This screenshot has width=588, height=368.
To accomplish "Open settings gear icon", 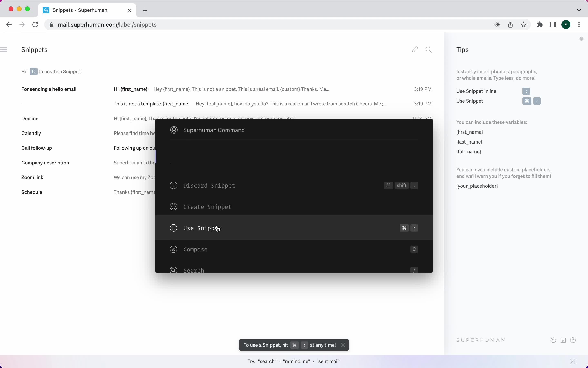I will (573, 340).
